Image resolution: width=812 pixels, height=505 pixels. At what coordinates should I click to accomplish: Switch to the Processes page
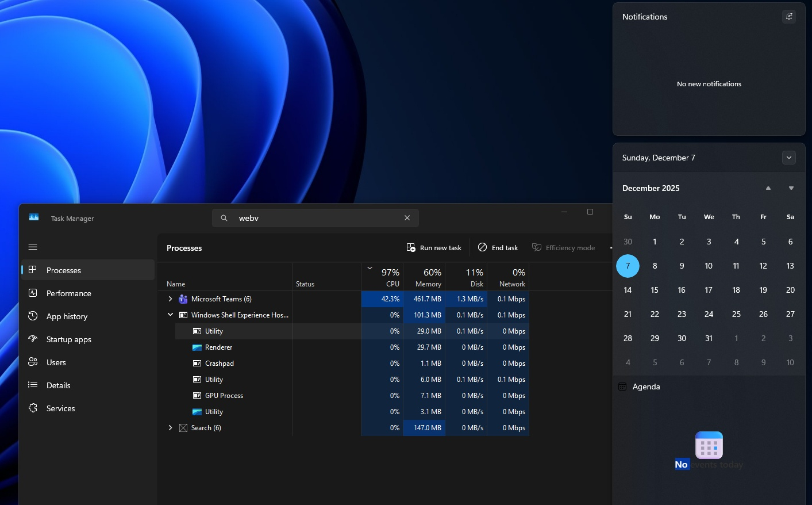point(63,270)
